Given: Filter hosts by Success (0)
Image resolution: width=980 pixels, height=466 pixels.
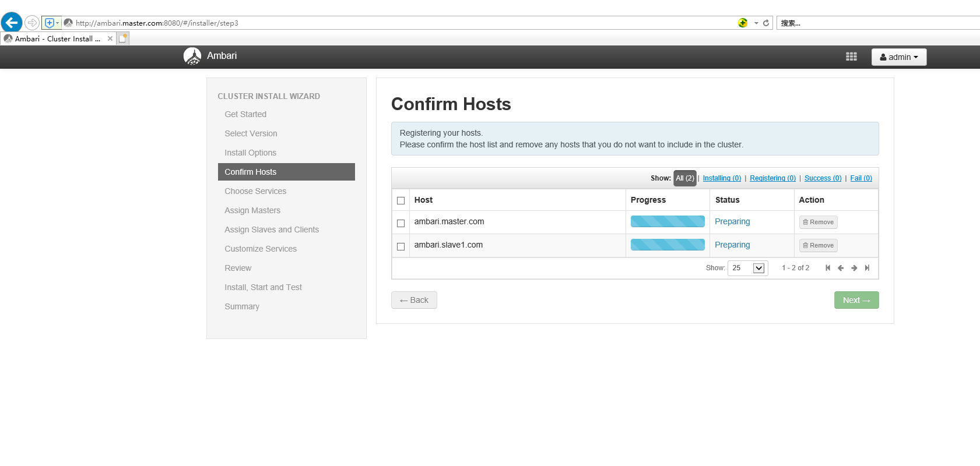Looking at the screenshot, I should coord(823,178).
